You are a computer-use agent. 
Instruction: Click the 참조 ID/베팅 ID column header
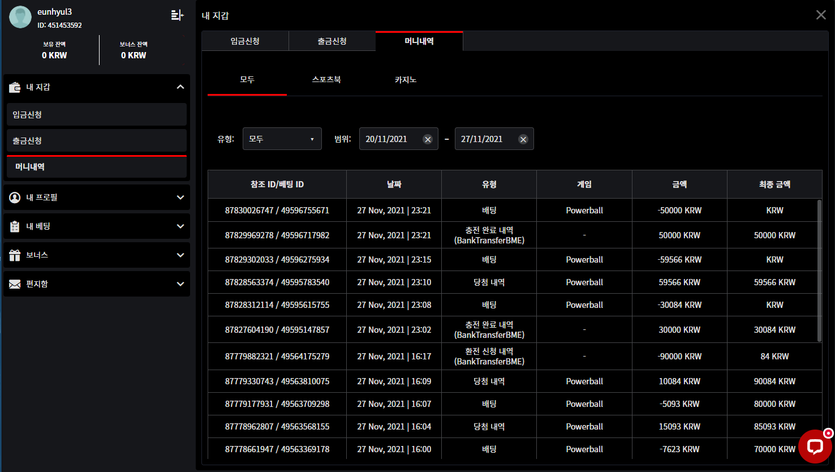pos(277,184)
